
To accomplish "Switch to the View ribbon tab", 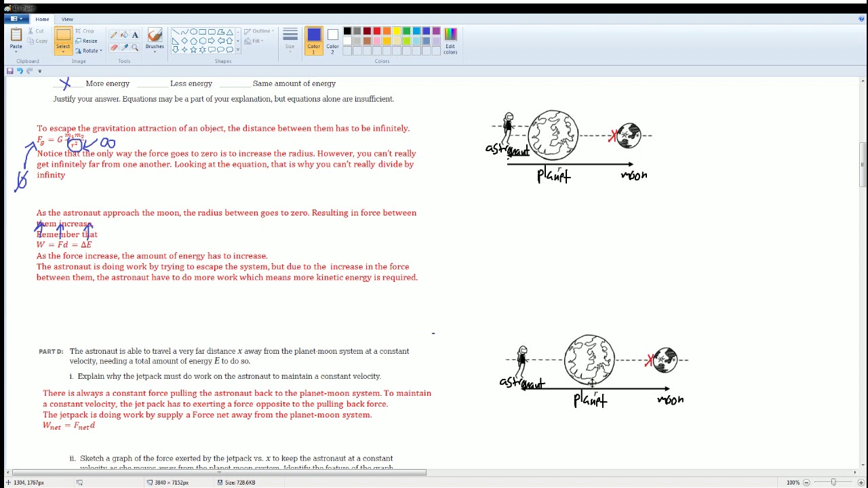I will [x=67, y=19].
